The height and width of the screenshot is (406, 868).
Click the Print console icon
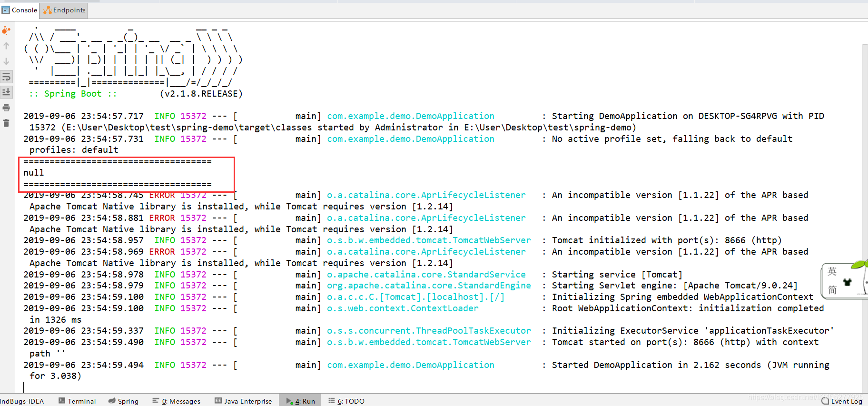coord(6,108)
